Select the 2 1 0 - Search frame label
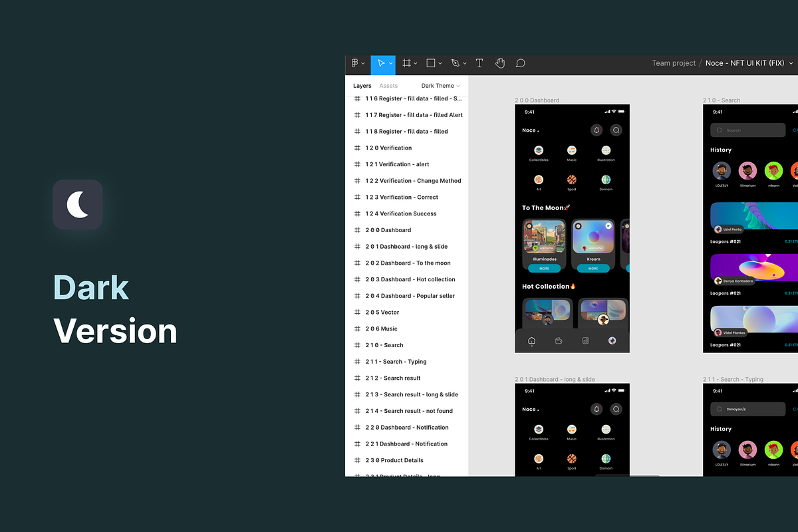798x532 pixels. (722, 100)
